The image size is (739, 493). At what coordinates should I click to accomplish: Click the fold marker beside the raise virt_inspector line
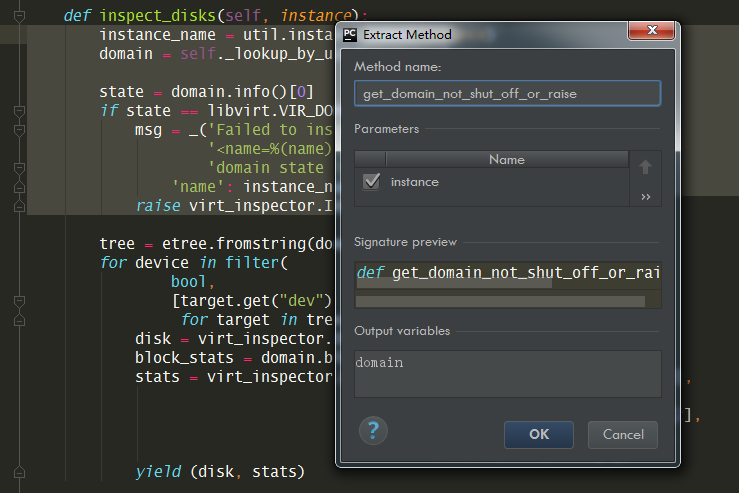18,205
